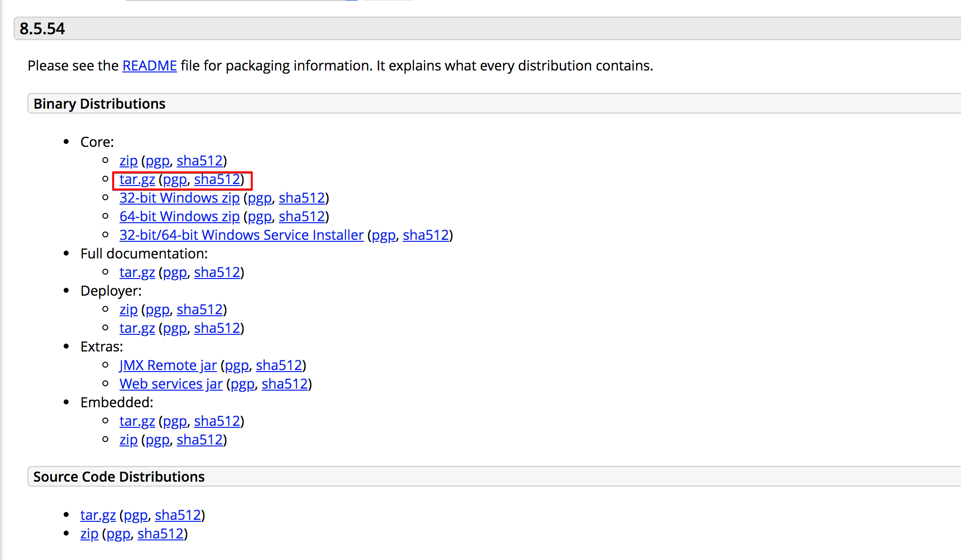Image resolution: width=961 pixels, height=560 pixels.
Task: Open pgp signature for 64-bit Windows zip
Action: click(x=260, y=216)
